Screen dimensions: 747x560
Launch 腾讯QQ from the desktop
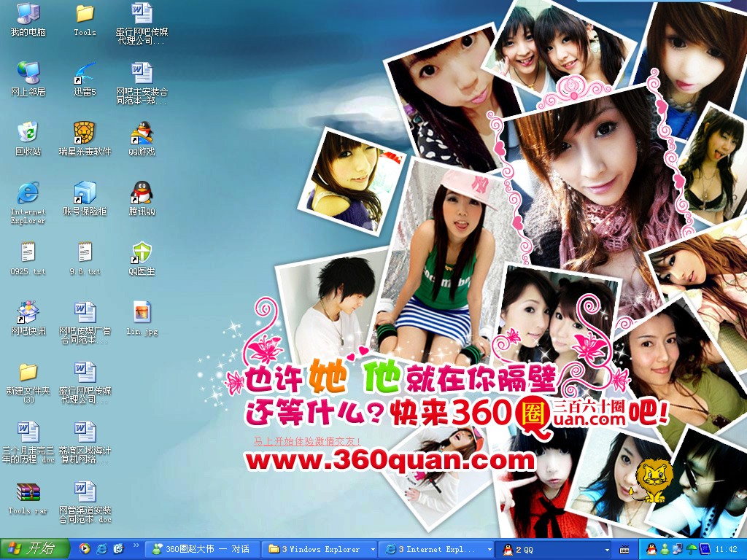pyautogui.click(x=142, y=192)
